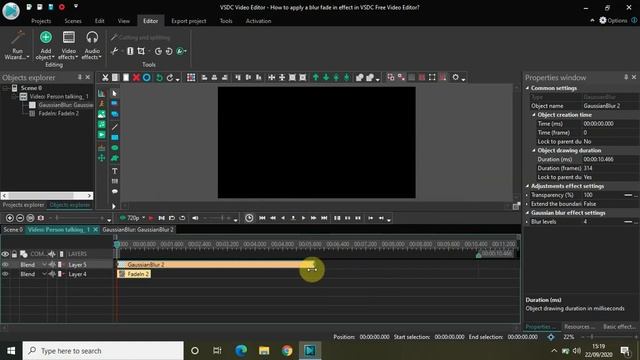Switch to the Resources panel tab
The image size is (640, 360).
pyautogui.click(x=579, y=327)
